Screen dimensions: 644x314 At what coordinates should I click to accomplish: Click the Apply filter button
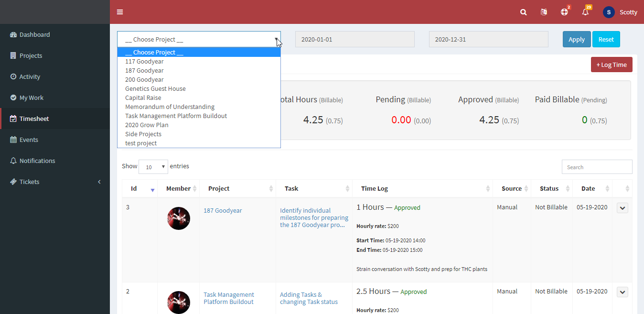pyautogui.click(x=577, y=39)
